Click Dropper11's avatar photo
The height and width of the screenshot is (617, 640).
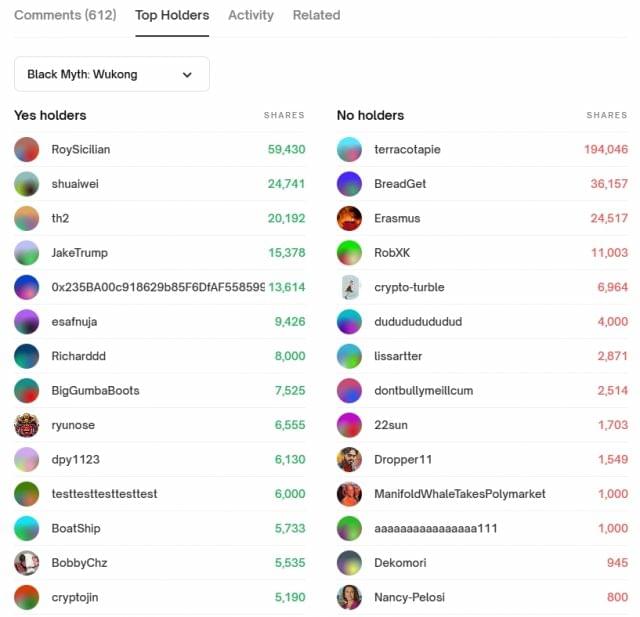350,460
